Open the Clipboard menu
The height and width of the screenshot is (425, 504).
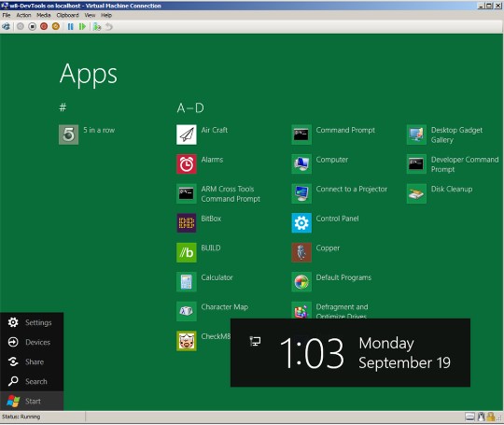click(x=67, y=15)
